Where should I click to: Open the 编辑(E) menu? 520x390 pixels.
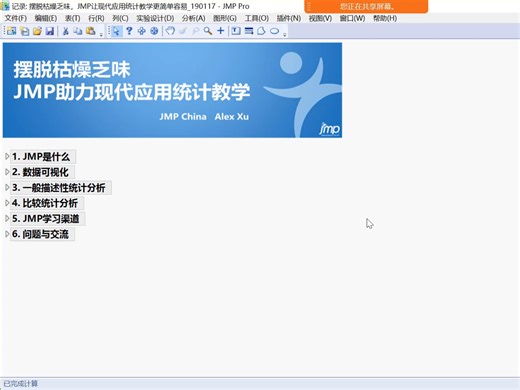pyautogui.click(x=46, y=18)
